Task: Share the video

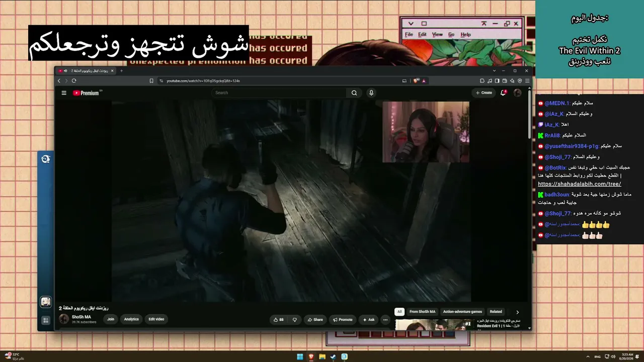Action: 315,320
